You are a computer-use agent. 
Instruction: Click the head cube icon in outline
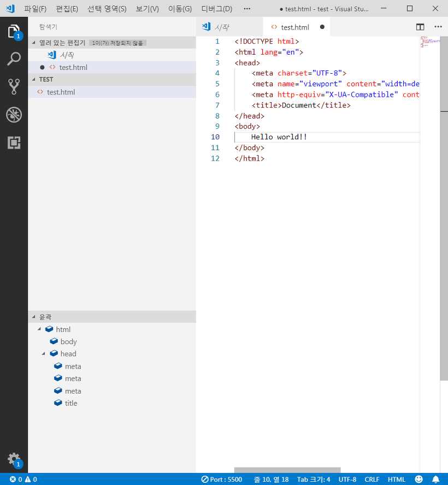[54, 353]
